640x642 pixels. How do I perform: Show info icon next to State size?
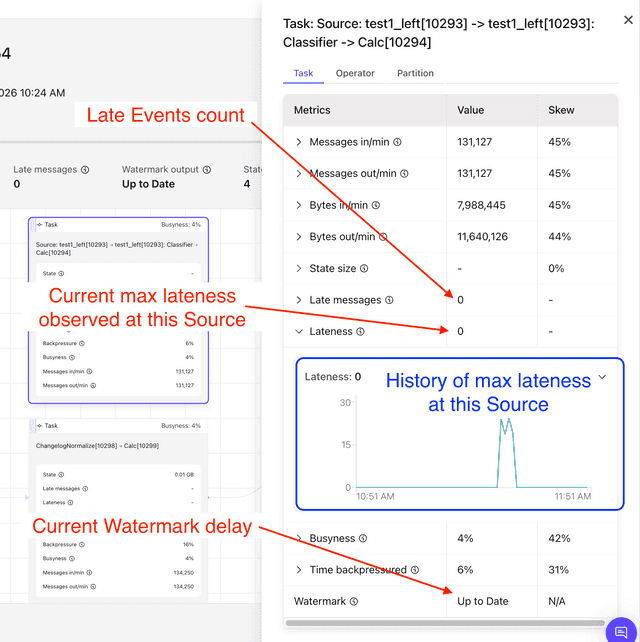click(364, 269)
